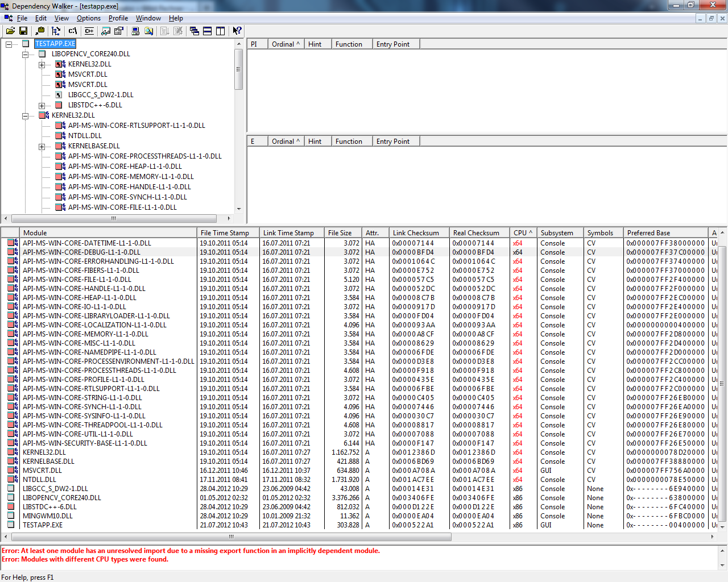
Task: Click the View Module in External Viewer icon
Action: [x=106, y=31]
